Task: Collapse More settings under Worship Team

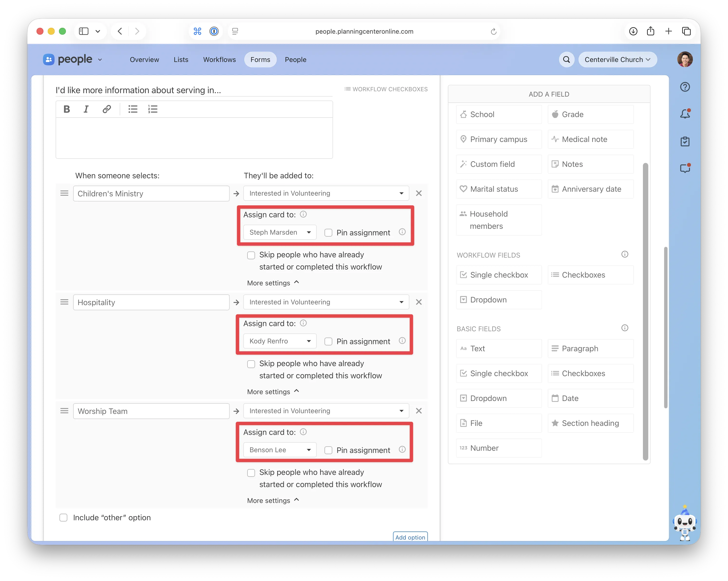Action: pos(273,500)
